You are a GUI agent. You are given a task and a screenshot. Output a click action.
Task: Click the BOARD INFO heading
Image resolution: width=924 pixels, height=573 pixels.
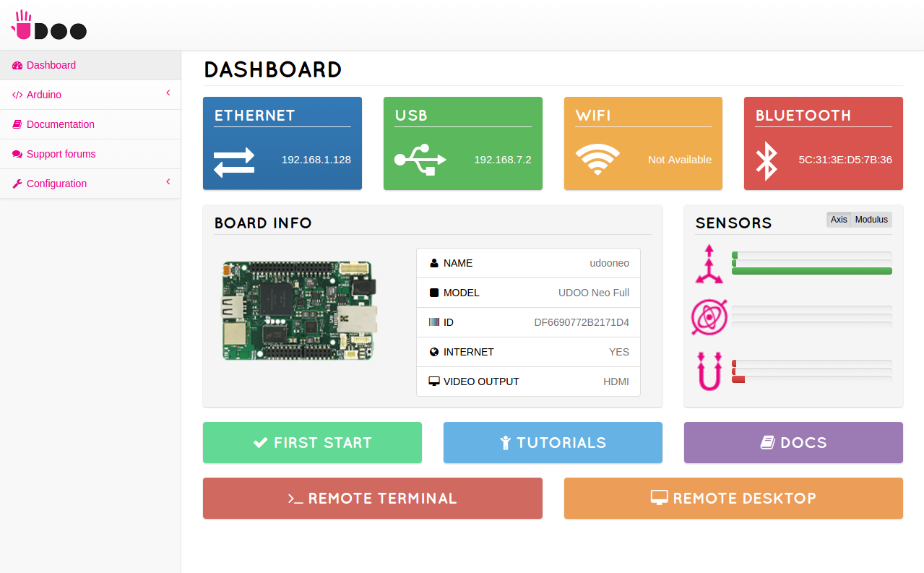click(263, 223)
